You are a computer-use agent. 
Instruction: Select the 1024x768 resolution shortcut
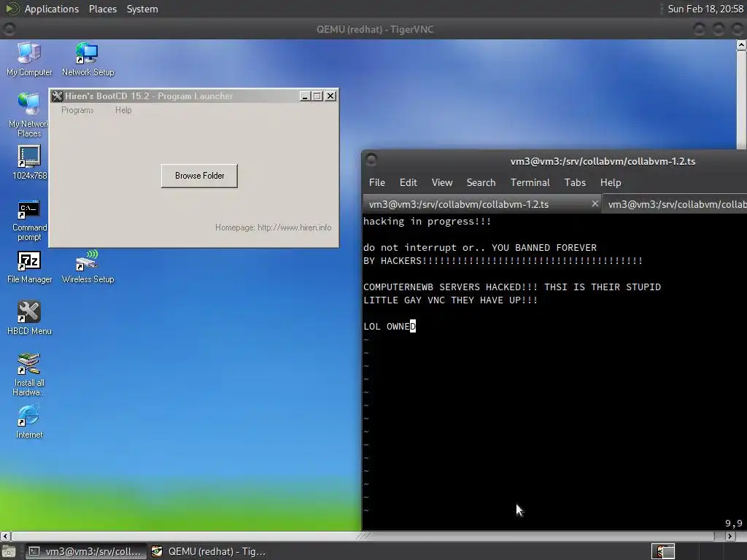[29, 163]
